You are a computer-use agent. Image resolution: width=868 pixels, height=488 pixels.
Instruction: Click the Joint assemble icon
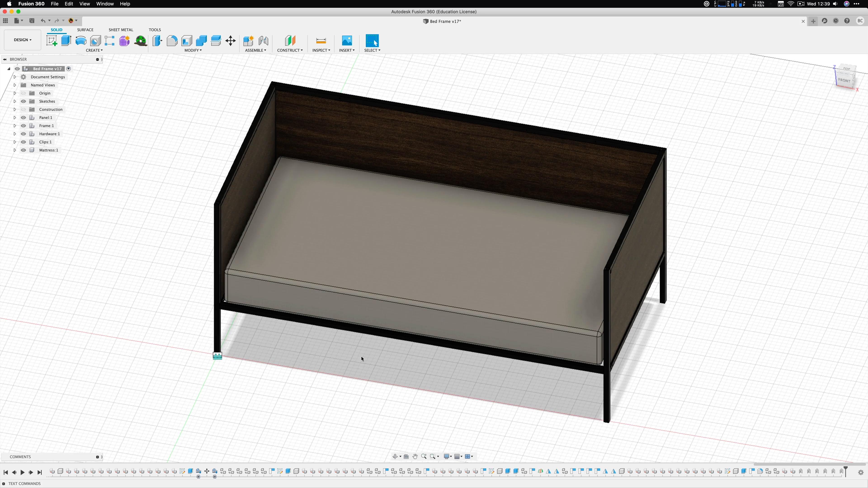click(263, 41)
